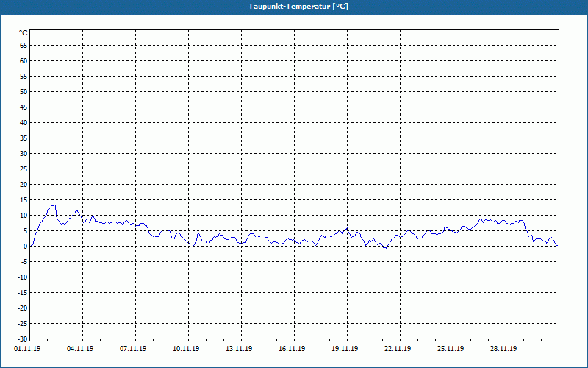
Task: Click the 10 value on the y-axis
Action: [x=24, y=216]
